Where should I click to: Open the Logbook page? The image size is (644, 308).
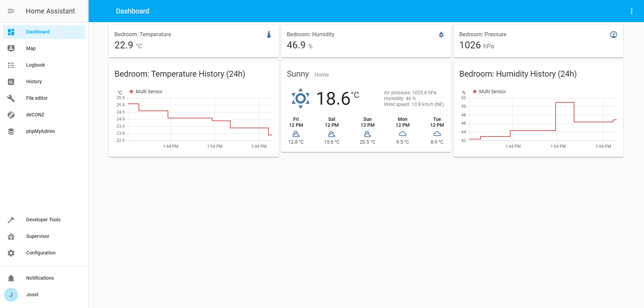pyautogui.click(x=36, y=65)
